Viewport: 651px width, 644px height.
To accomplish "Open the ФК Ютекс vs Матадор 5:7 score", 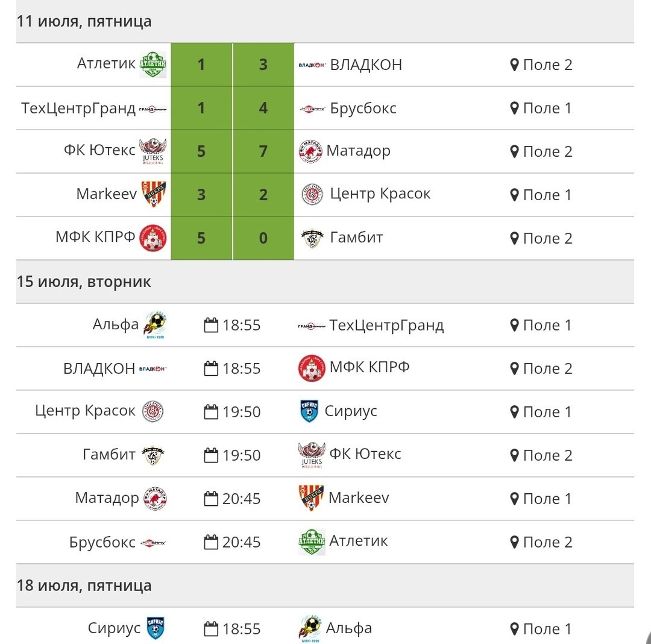I will (233, 151).
